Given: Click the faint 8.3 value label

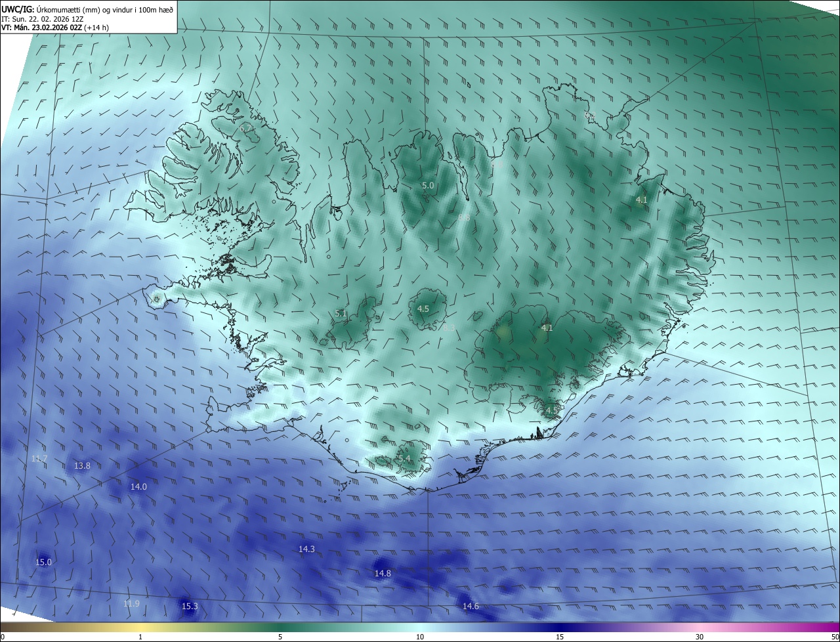Looking at the screenshot, I should (x=449, y=327).
